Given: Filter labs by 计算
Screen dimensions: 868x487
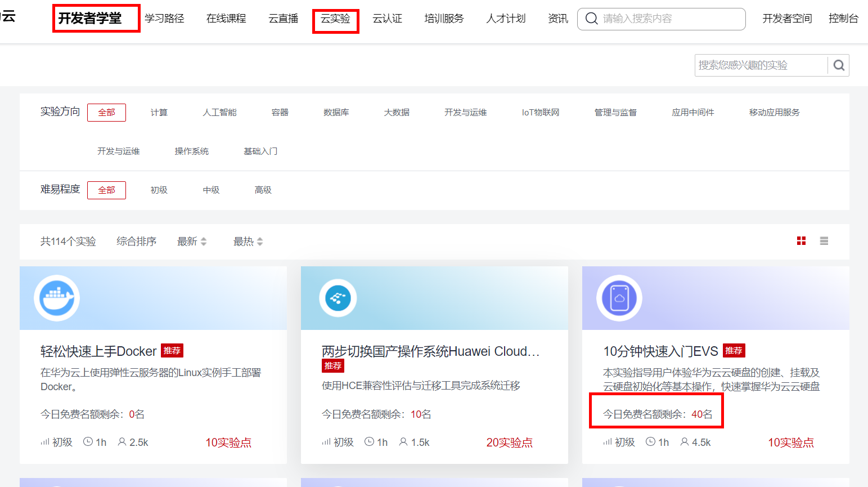Looking at the screenshot, I should coord(159,113).
